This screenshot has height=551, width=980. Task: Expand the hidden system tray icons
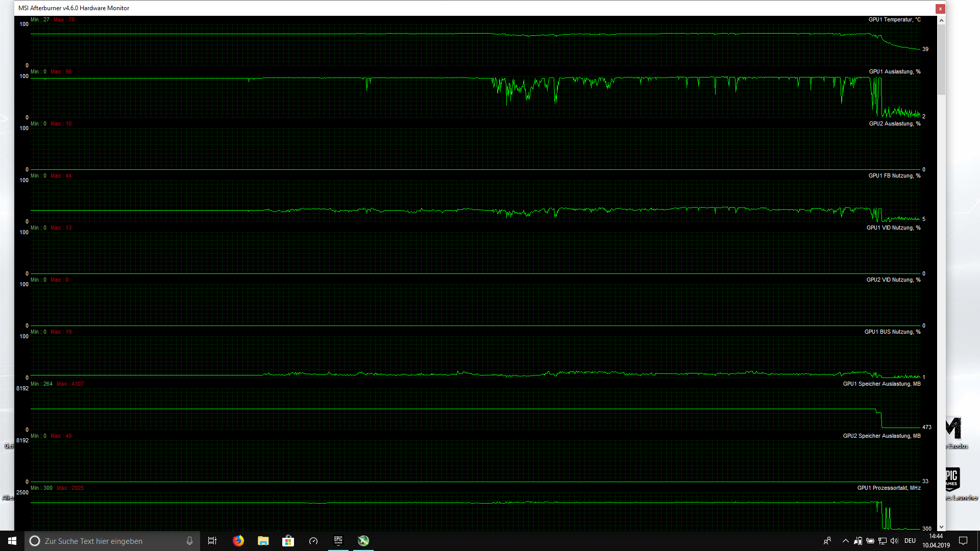846,541
